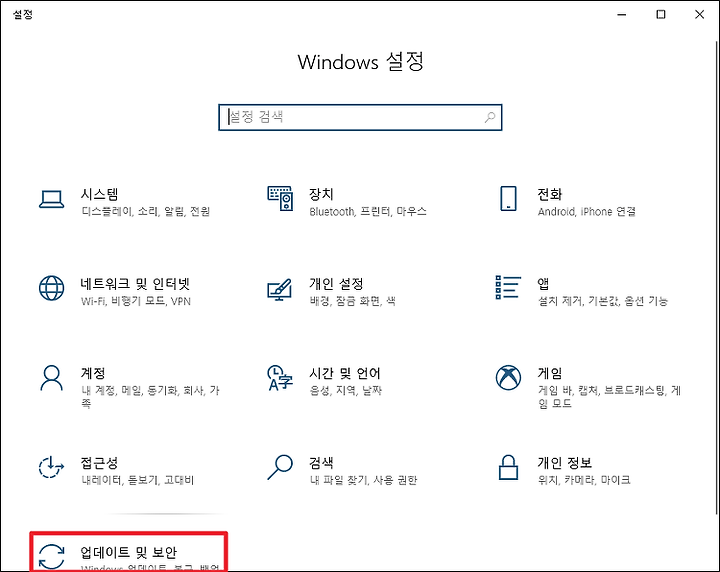Open the 개인 정보 padlock icon
The height and width of the screenshot is (572, 720).
coord(508,467)
